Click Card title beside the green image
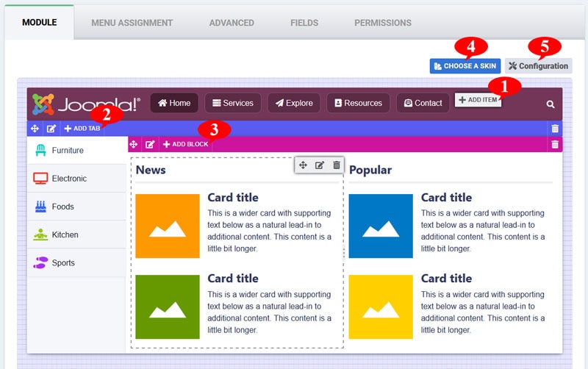The image size is (588, 369). [233, 279]
